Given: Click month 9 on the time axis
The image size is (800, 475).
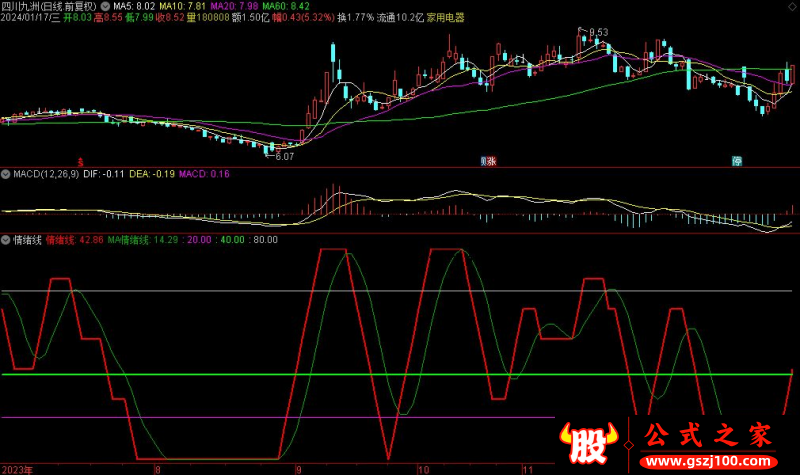Looking at the screenshot, I should [x=297, y=468].
